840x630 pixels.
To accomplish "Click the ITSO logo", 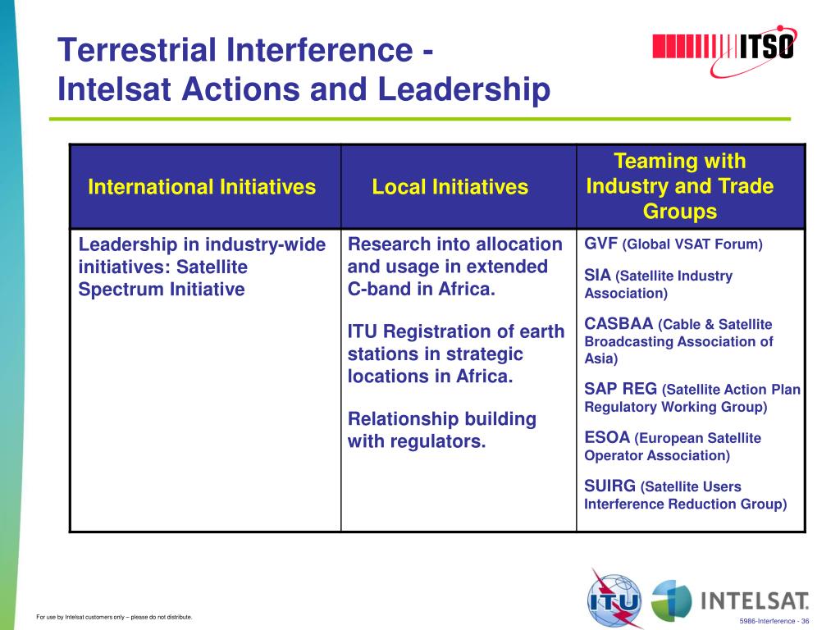I will tap(724, 50).
